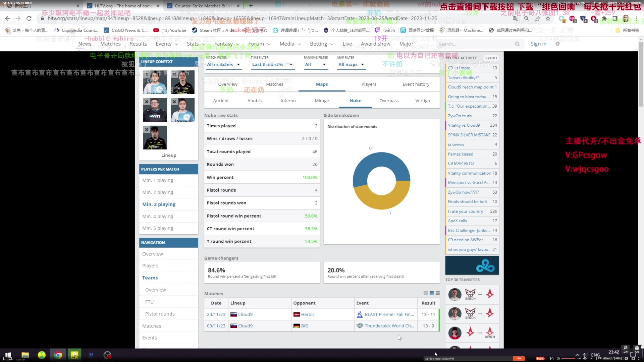Select Min. 2 playing filter
The width and height of the screenshot is (644, 362).
pyautogui.click(x=168, y=192)
